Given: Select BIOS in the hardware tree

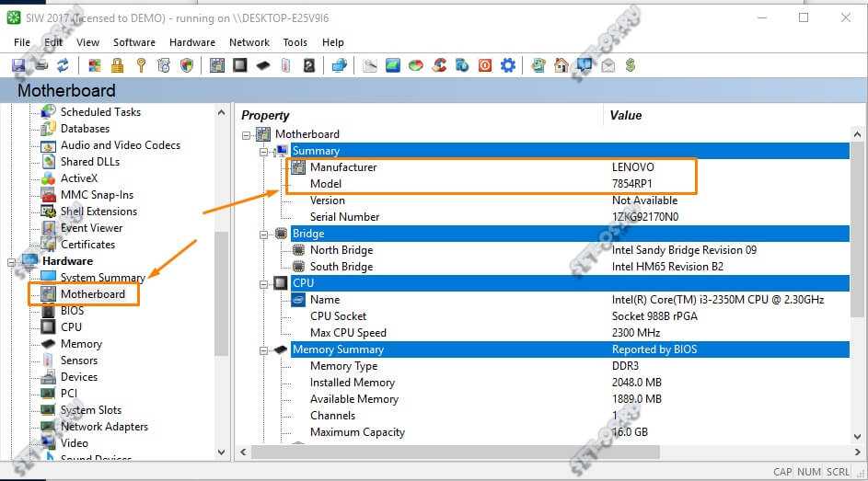Looking at the screenshot, I should click(72, 311).
